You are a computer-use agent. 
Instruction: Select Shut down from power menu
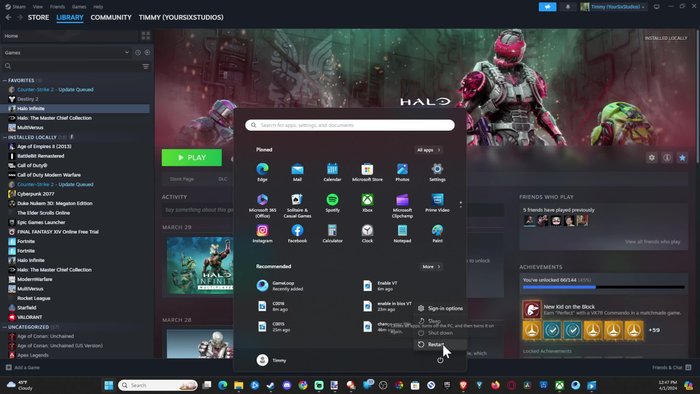point(440,333)
